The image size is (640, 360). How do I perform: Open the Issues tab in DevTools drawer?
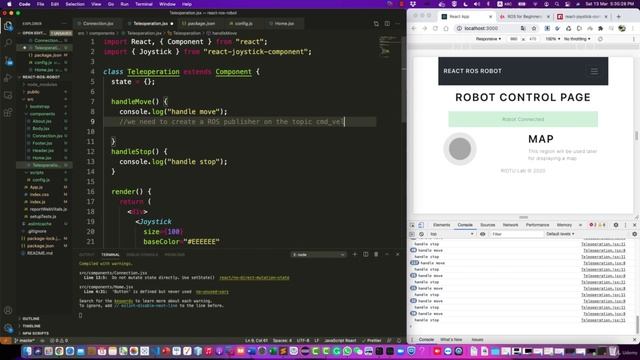click(477, 340)
